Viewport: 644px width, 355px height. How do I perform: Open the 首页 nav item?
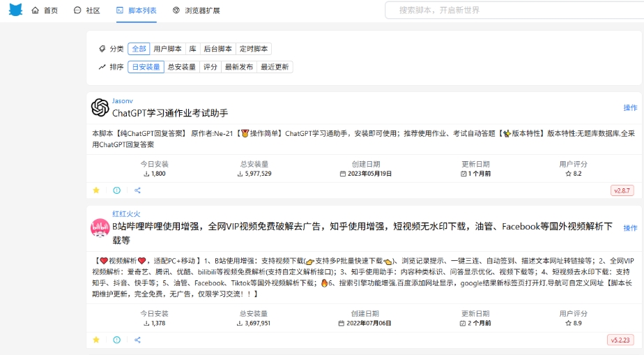45,10
